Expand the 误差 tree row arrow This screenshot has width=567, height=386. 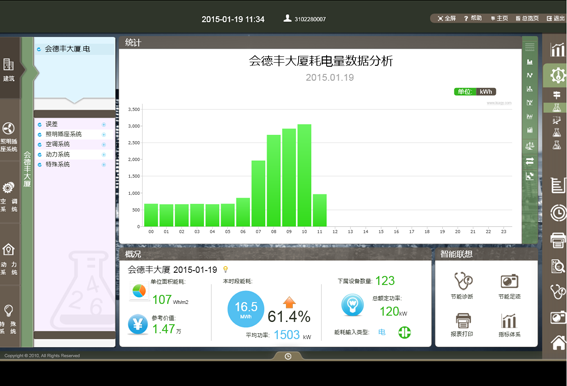(x=104, y=124)
